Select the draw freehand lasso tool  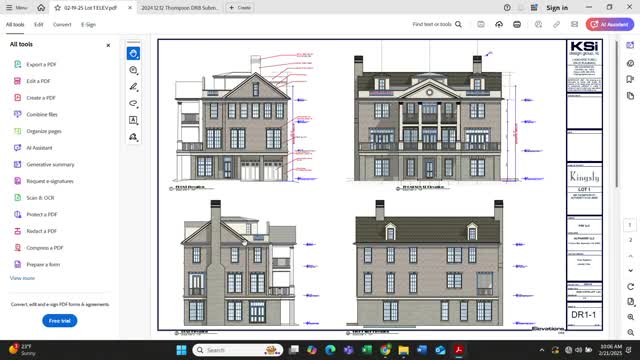[x=133, y=103]
